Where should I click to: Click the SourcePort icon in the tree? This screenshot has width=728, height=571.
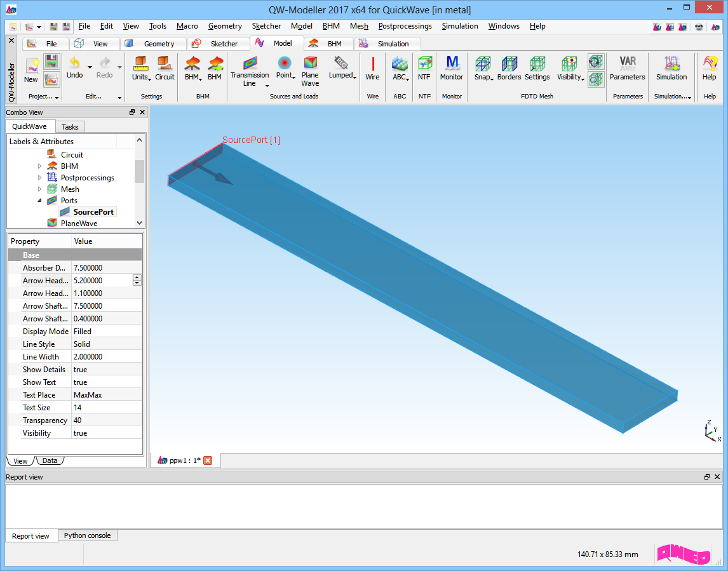point(65,212)
